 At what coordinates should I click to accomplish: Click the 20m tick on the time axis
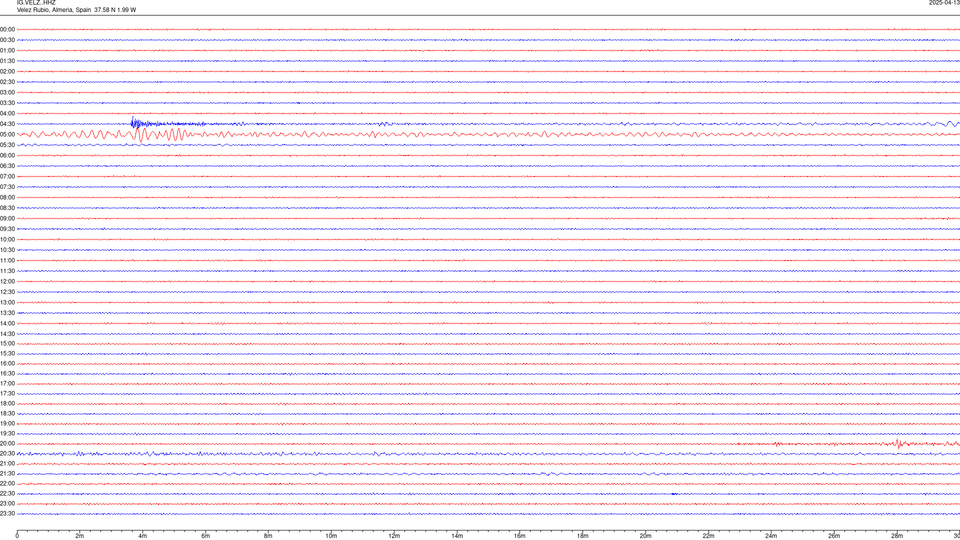[645, 536]
